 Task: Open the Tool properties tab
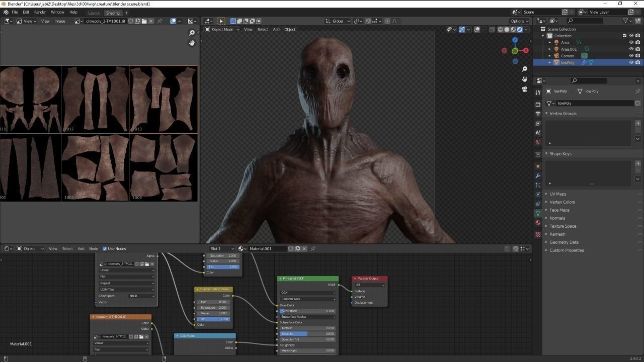(538, 92)
